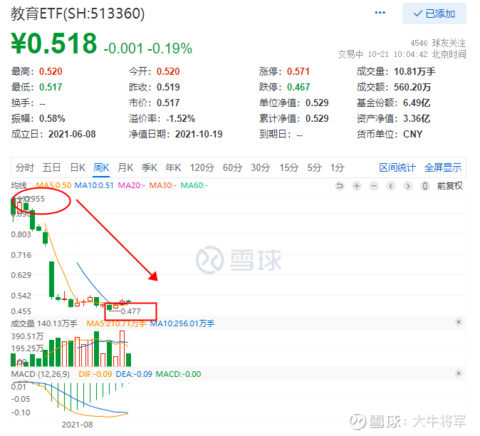
Task: Zoom out chart with minus icon
Action: 374,186
